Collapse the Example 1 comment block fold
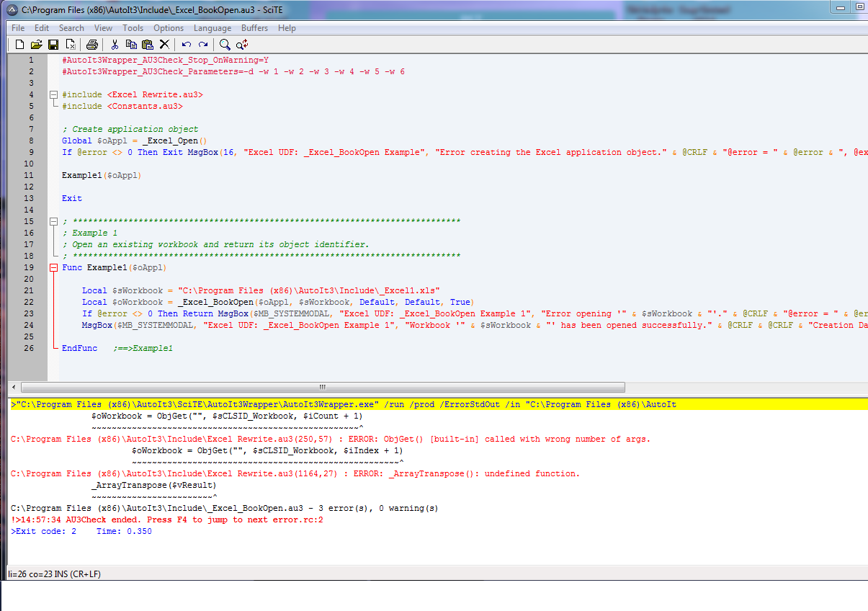Image resolution: width=868 pixels, height=611 pixels. (53, 221)
